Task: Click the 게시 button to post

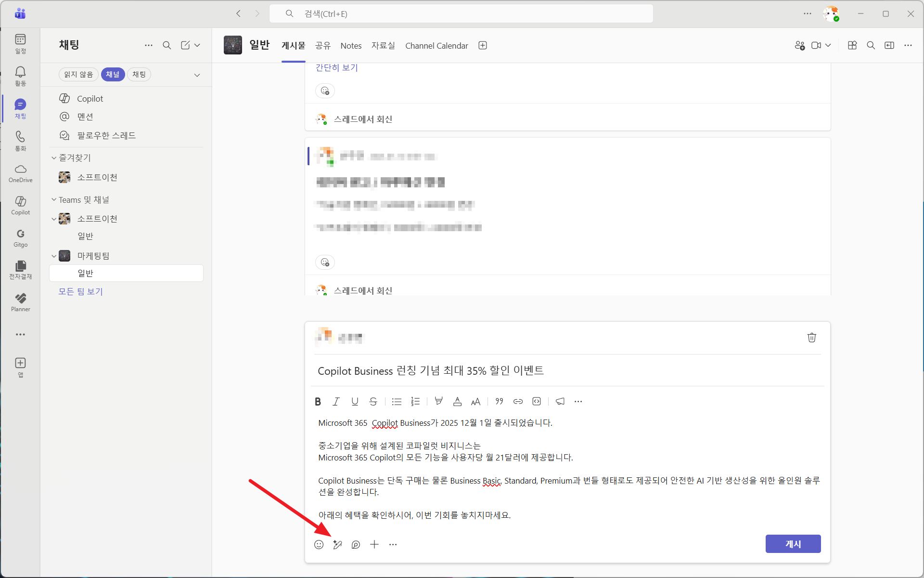Action: tap(793, 544)
